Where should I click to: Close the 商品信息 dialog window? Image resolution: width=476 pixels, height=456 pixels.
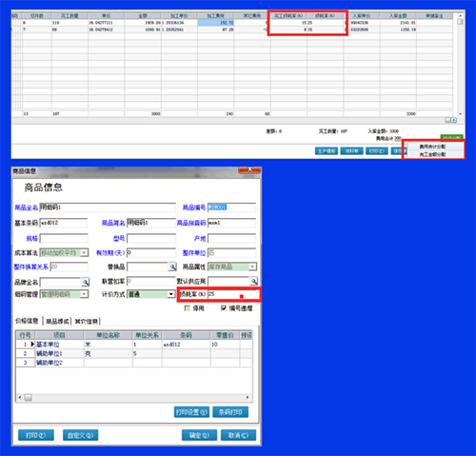click(x=249, y=169)
